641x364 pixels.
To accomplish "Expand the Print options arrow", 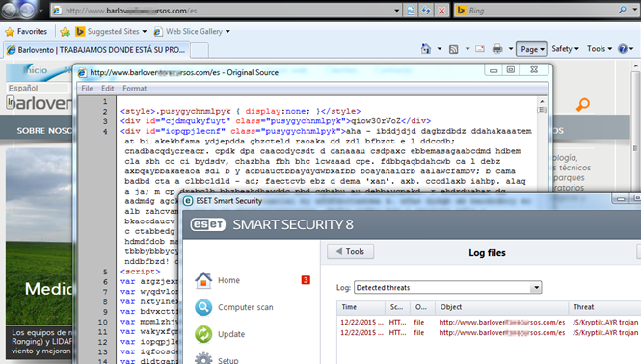I will (511, 49).
